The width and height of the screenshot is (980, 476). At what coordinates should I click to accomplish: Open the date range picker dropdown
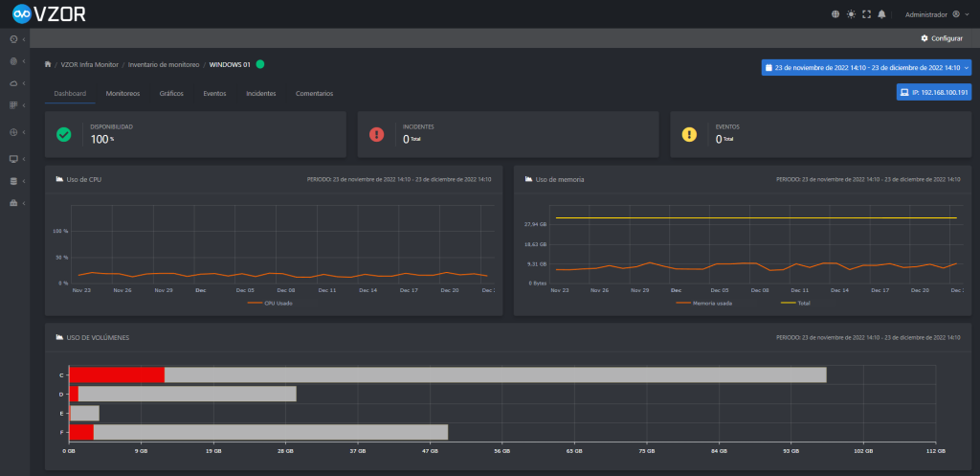866,68
